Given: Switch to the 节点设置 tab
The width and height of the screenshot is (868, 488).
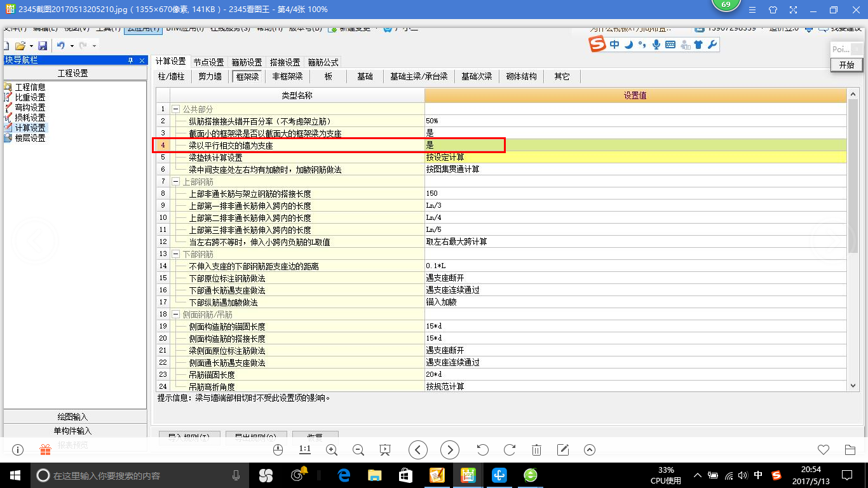Looking at the screenshot, I should click(209, 62).
